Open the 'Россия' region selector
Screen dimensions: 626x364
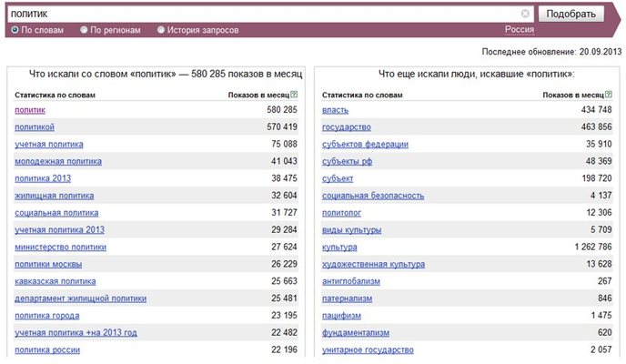tap(519, 30)
